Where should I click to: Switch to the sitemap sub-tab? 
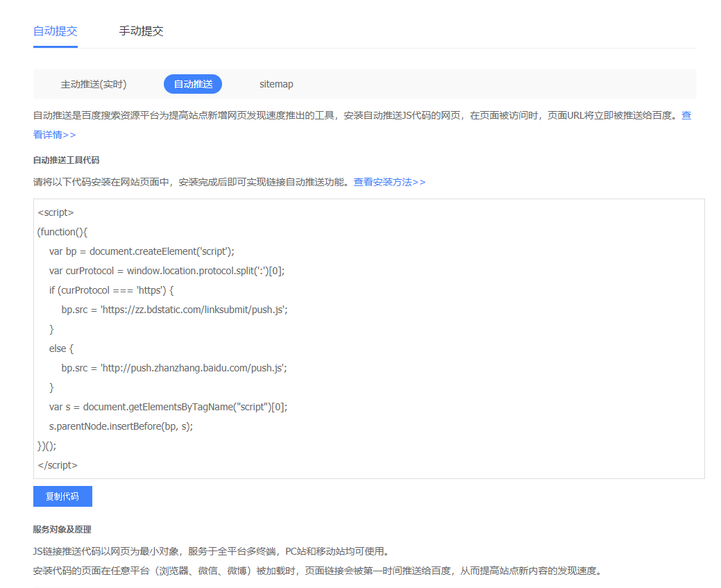pyautogui.click(x=276, y=84)
